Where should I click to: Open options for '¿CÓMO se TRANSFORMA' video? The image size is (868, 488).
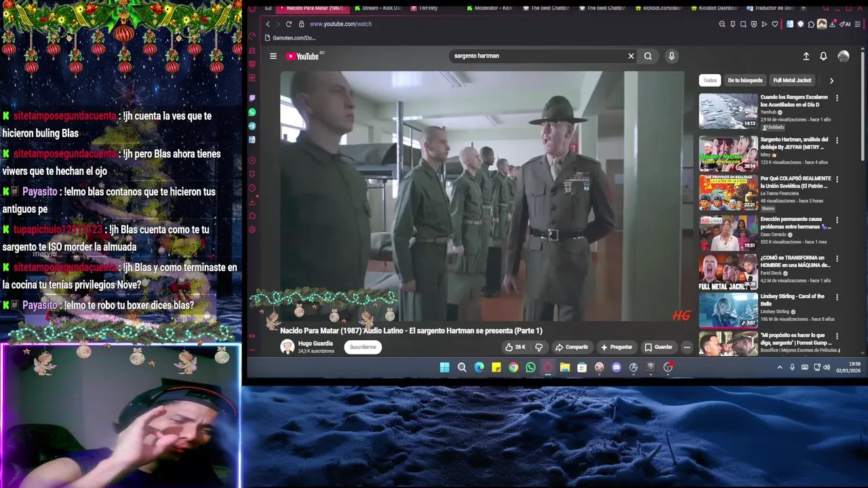pos(837,259)
